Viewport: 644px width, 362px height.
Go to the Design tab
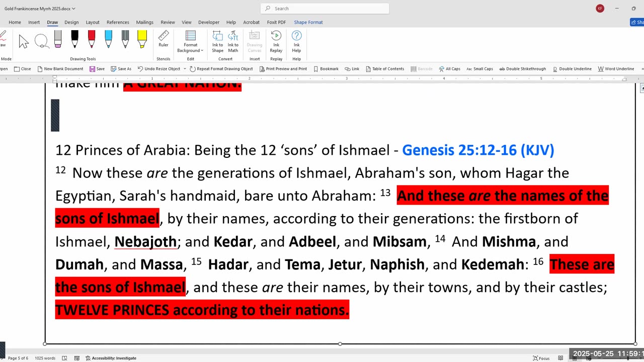(71, 22)
